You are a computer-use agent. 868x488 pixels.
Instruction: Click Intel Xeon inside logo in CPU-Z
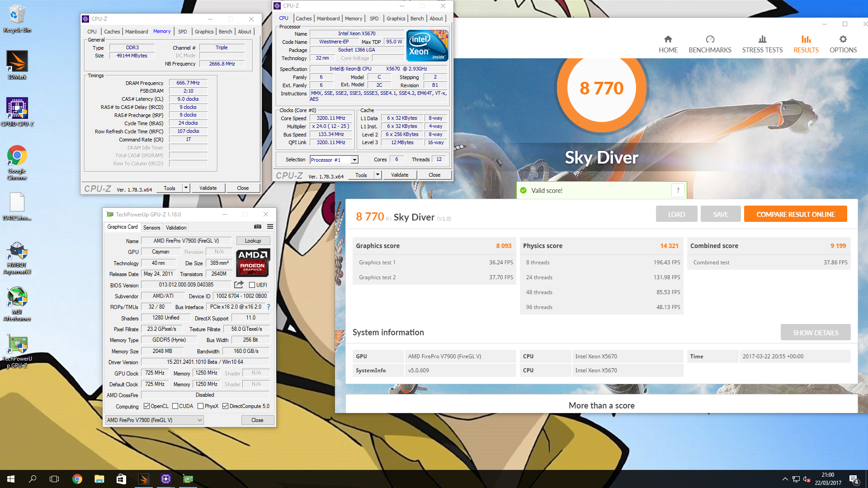click(427, 45)
